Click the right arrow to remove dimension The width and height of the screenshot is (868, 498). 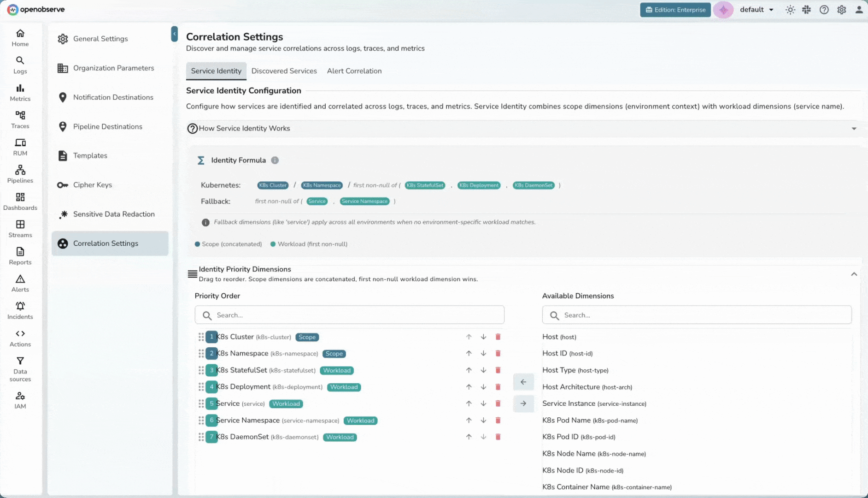tap(523, 403)
